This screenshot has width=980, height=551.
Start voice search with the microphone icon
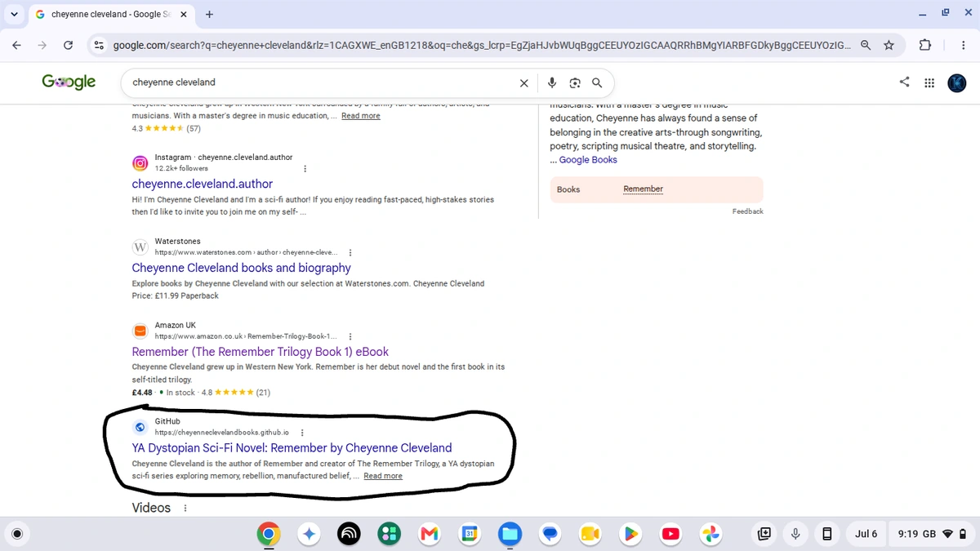(x=552, y=82)
